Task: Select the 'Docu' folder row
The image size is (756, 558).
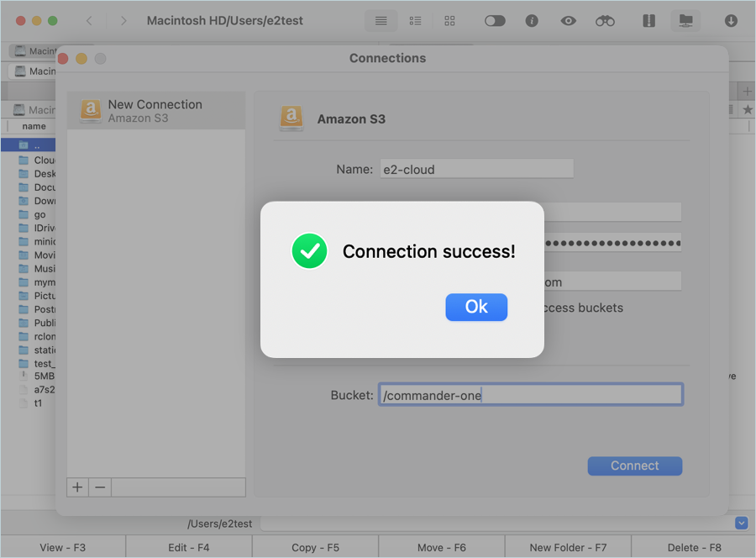Action: [x=29, y=187]
